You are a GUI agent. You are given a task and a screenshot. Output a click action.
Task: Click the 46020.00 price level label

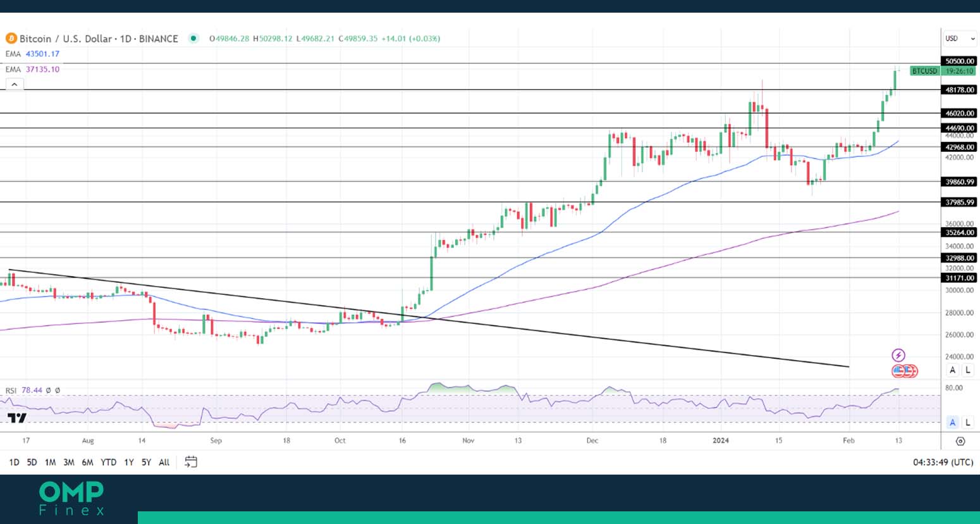[959, 113]
